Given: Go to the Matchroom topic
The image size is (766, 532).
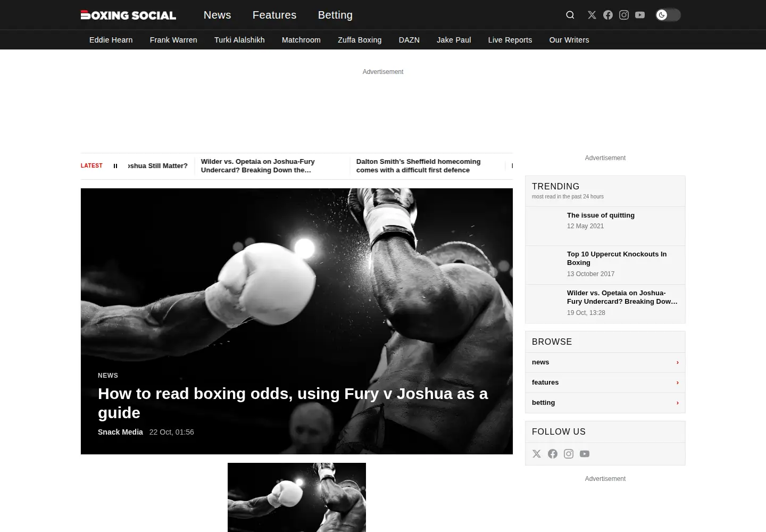Looking at the screenshot, I should pos(301,40).
